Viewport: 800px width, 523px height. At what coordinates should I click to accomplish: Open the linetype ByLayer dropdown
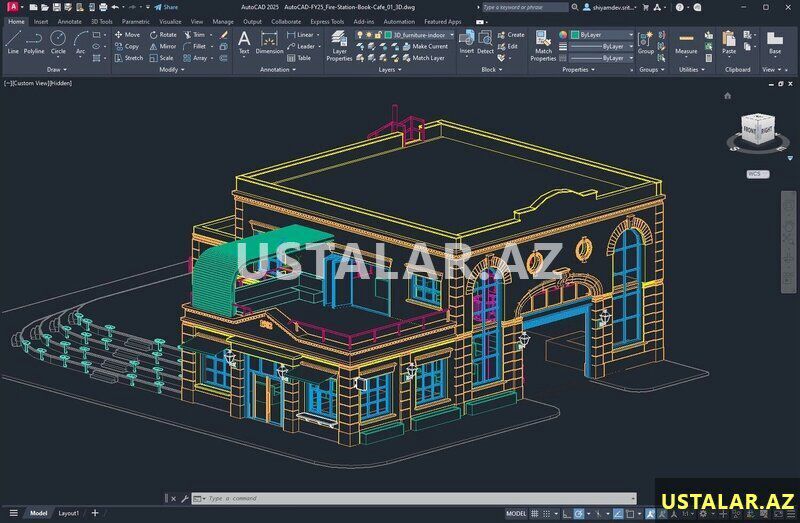click(x=602, y=58)
